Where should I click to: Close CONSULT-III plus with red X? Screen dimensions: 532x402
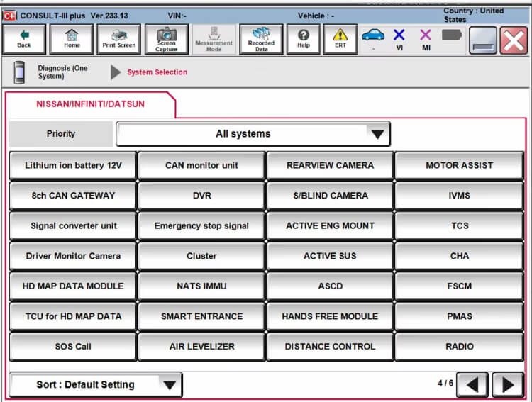point(514,40)
